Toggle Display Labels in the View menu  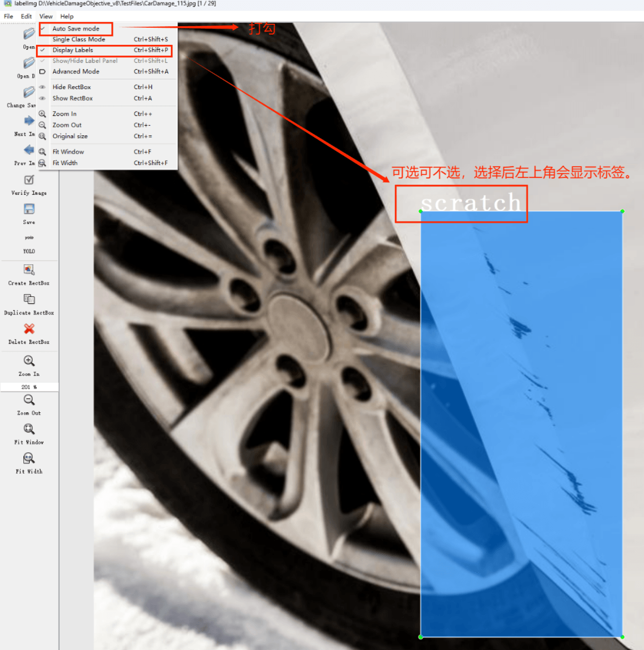click(x=107, y=50)
